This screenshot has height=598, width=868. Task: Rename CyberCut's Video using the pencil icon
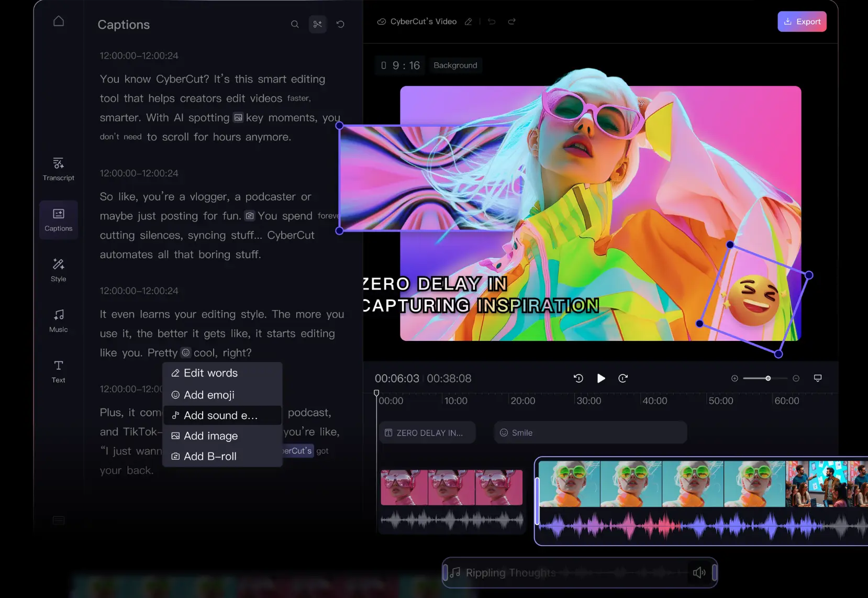click(469, 21)
